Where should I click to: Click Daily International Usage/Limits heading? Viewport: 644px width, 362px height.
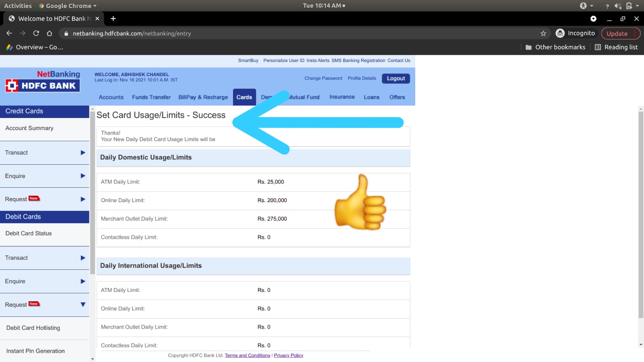[151, 266]
